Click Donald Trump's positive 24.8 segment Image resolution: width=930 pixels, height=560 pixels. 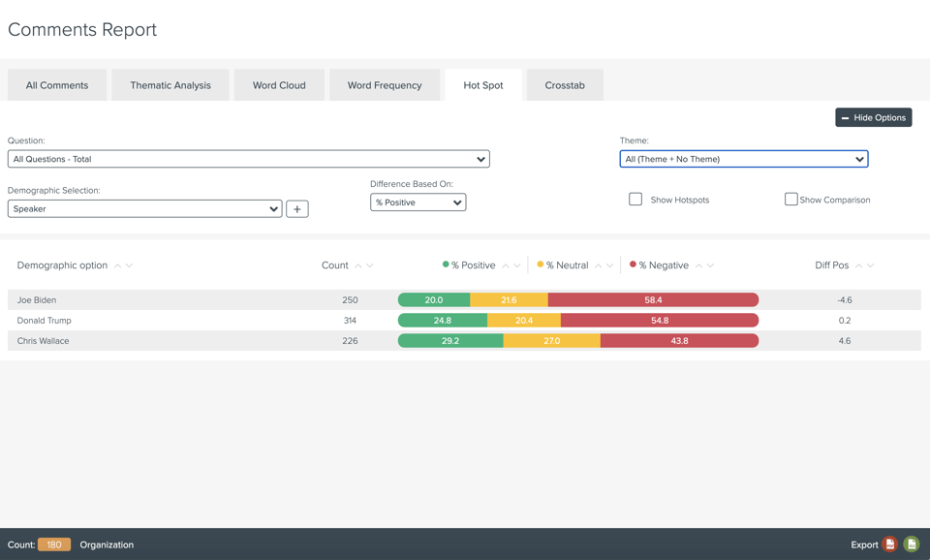point(443,321)
